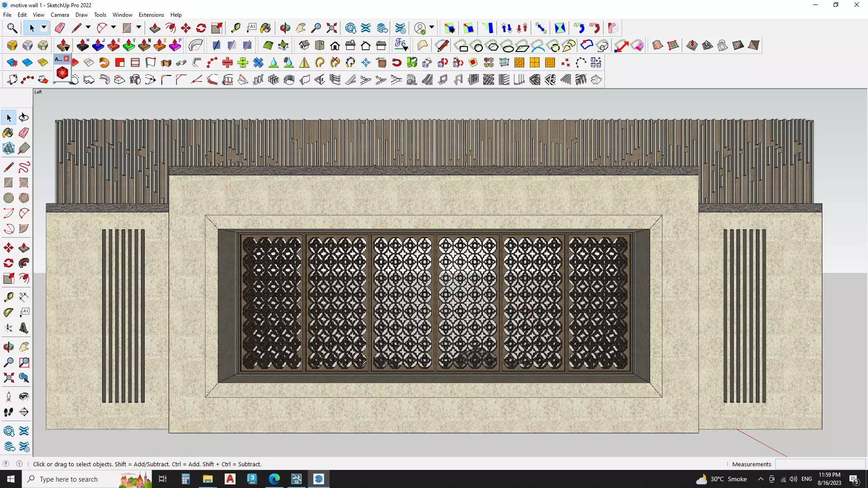
Task: Click the Walk footprints tool in left toolbar
Action: [8, 412]
